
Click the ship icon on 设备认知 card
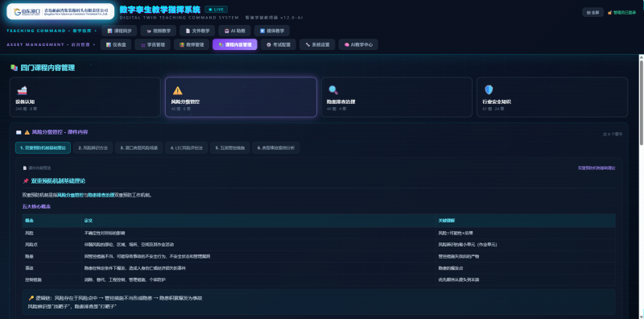click(22, 90)
